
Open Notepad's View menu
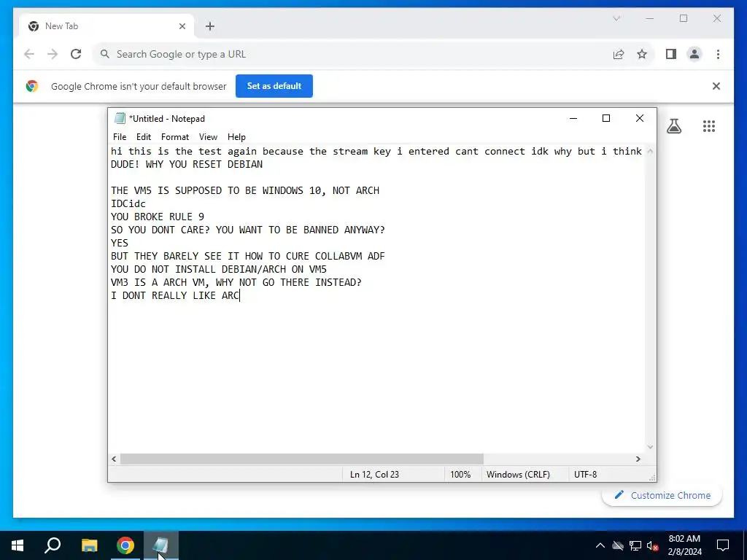[208, 137]
